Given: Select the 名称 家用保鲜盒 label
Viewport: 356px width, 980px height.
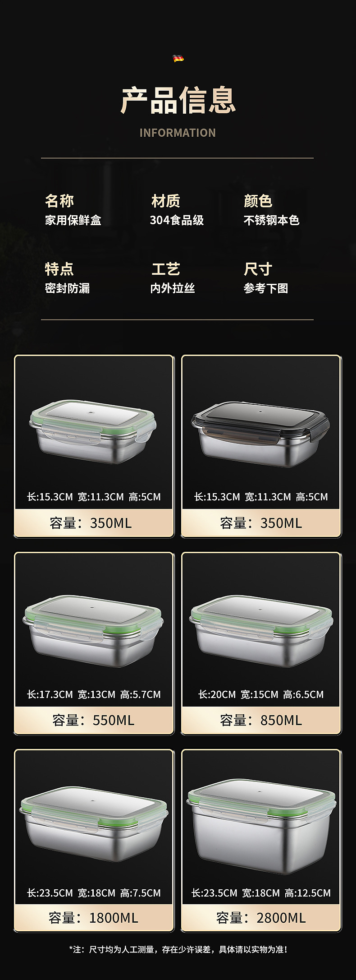Looking at the screenshot, I should point(73,210).
